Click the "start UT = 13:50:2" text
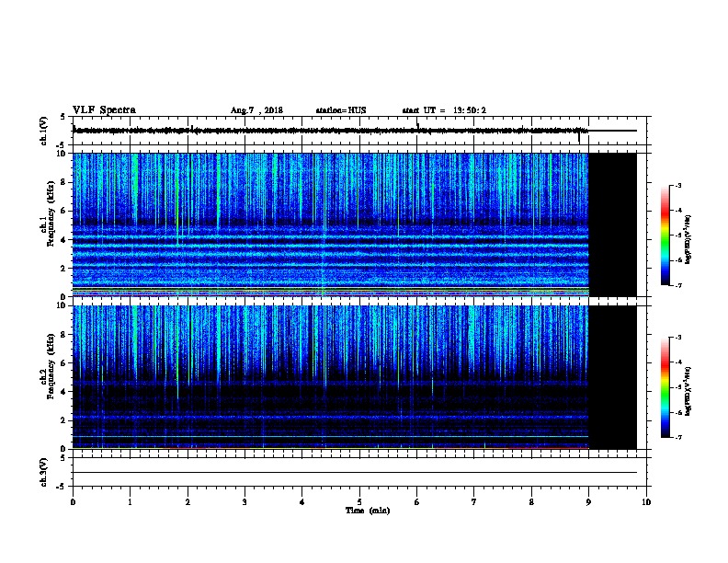 click(444, 110)
